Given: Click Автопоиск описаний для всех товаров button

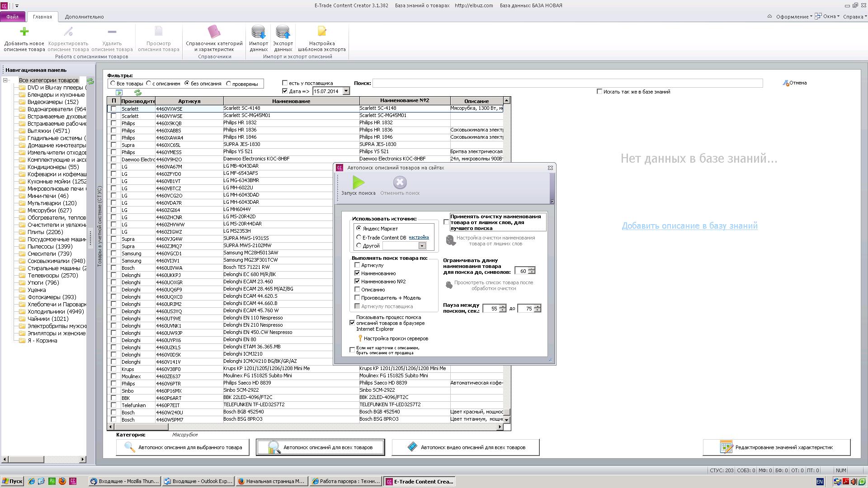Looking at the screenshot, I should [x=321, y=447].
